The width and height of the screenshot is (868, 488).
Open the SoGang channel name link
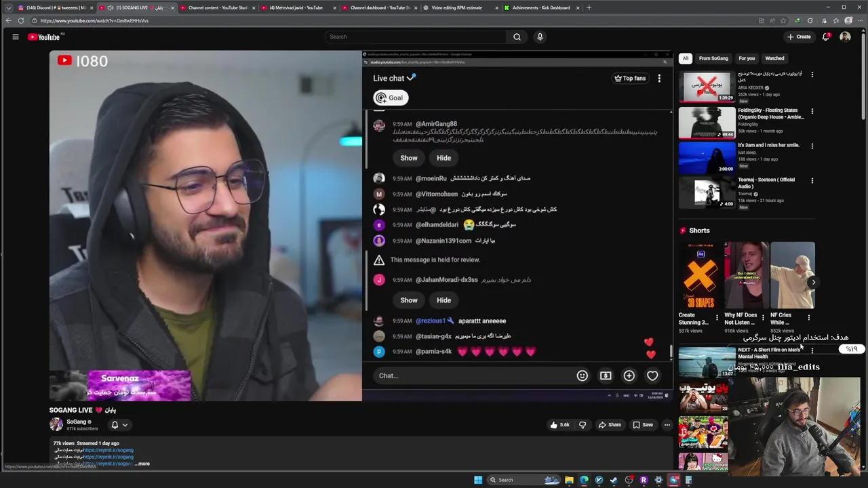tap(76, 422)
